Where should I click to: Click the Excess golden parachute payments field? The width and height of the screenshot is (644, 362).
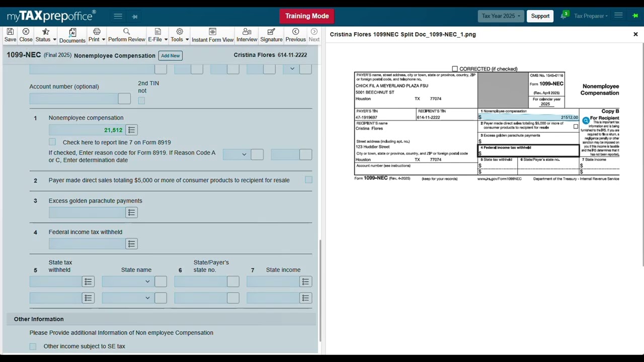[87, 213]
